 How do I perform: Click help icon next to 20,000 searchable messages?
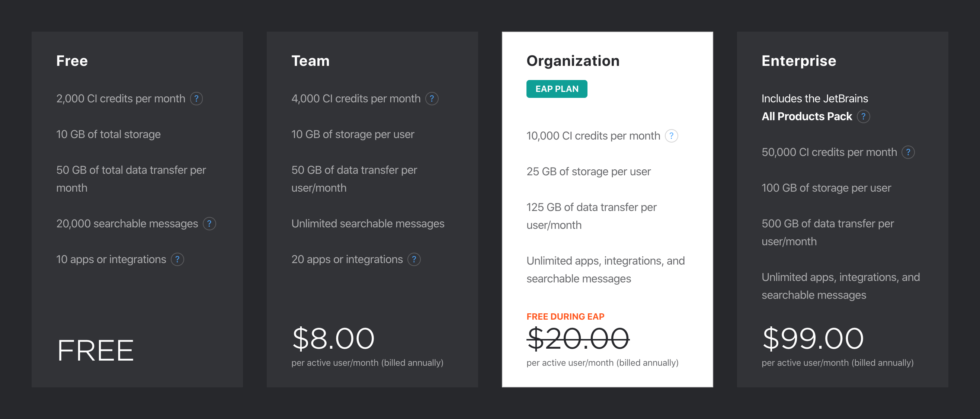click(209, 223)
